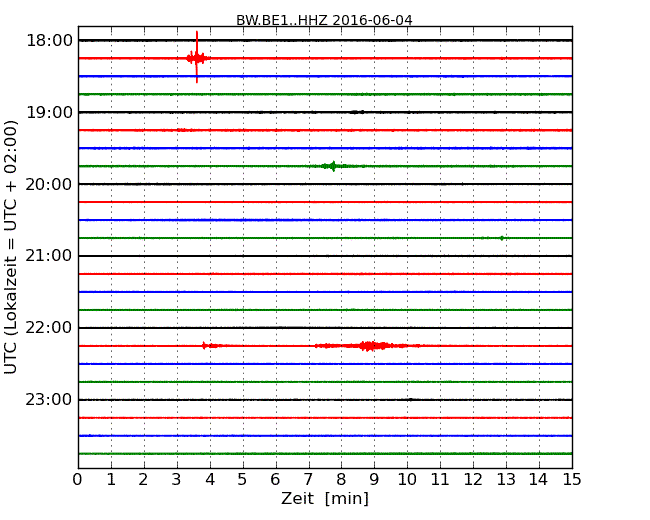Image resolution: width=650 pixels, height=520 pixels.
Task: Select the '22:00' y-axis time label
Action: pyautogui.click(x=49, y=328)
